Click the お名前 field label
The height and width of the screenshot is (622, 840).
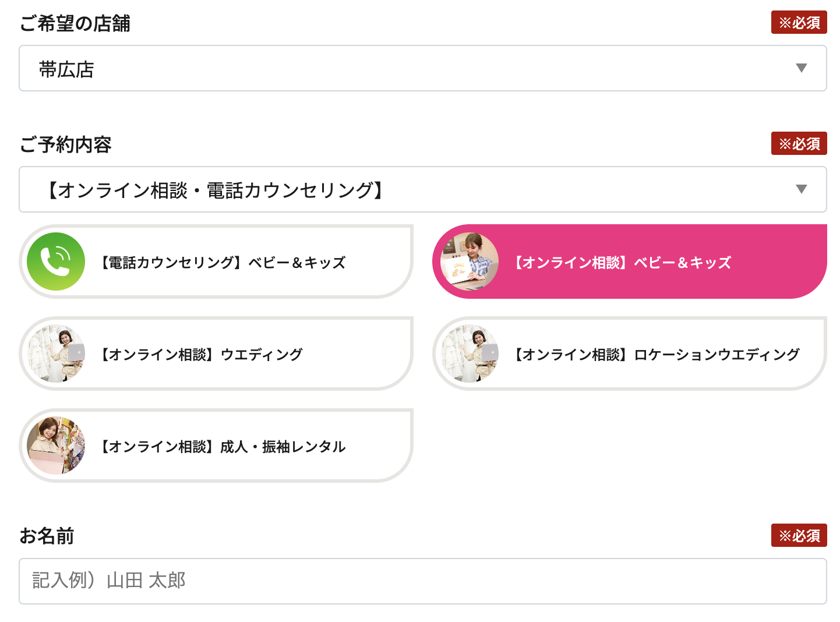(47, 536)
